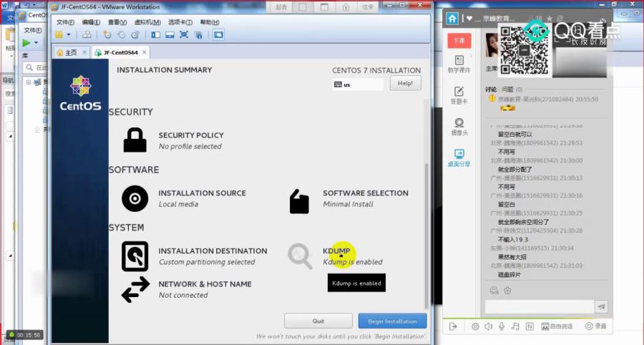Click the home icon in classroom window
The height and width of the screenshot is (345, 644).
tap(452, 19)
